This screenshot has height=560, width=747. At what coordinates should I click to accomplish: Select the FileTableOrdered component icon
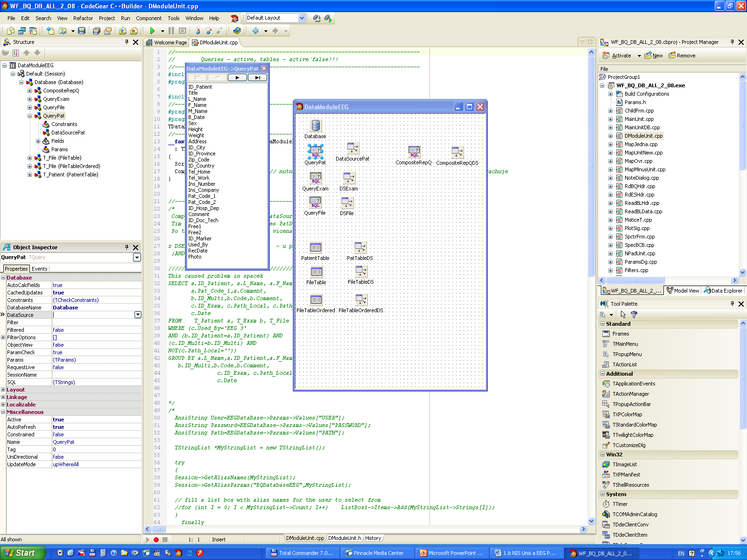pyautogui.click(x=316, y=300)
